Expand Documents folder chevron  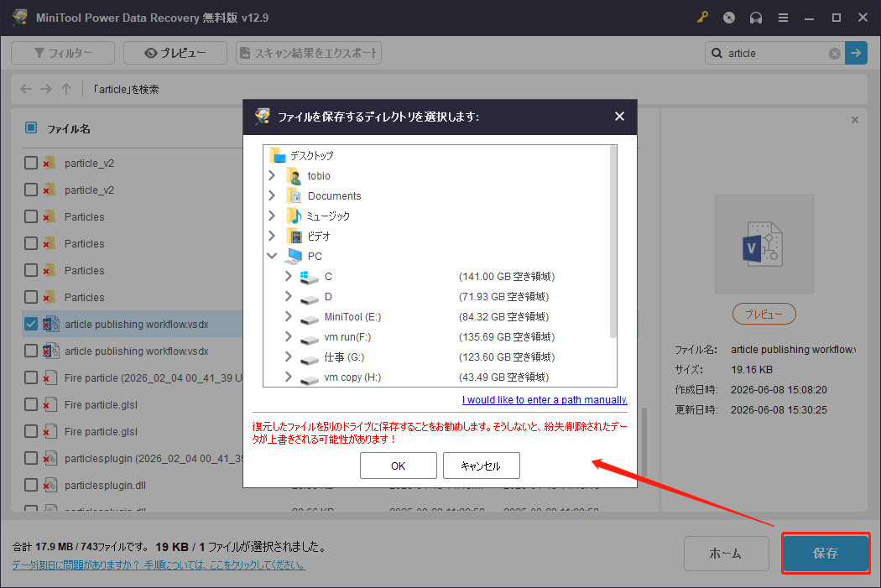tap(272, 195)
